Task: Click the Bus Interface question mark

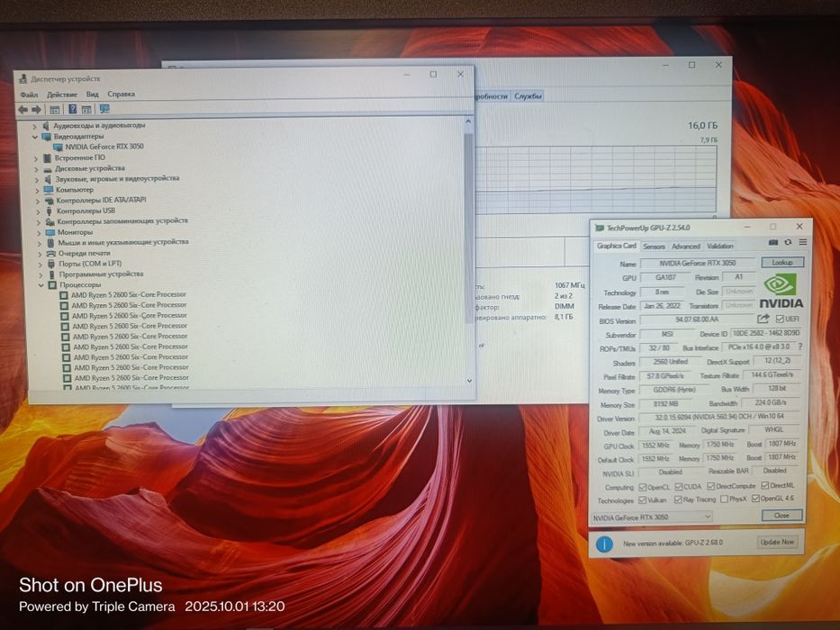Action: click(800, 346)
